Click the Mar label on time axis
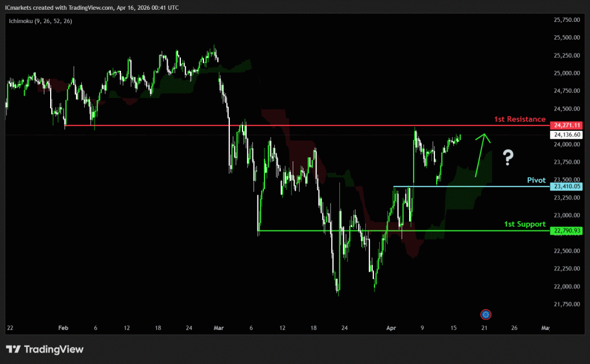 (x=218, y=328)
